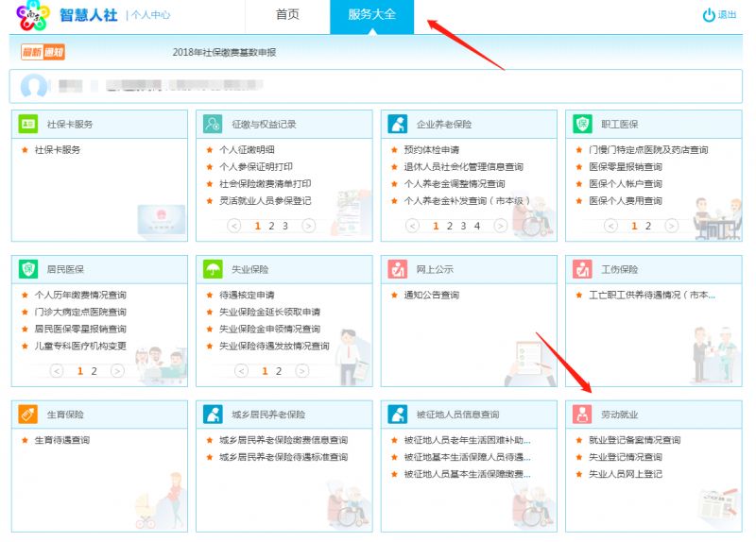The image size is (756, 542).
Task: Go to previous page in 企业养老保险
Action: tap(412, 226)
